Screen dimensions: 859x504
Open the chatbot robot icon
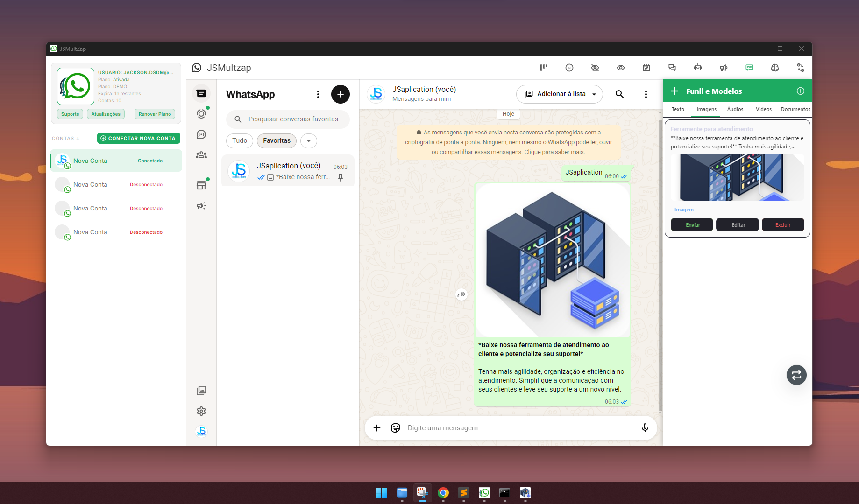pos(698,68)
